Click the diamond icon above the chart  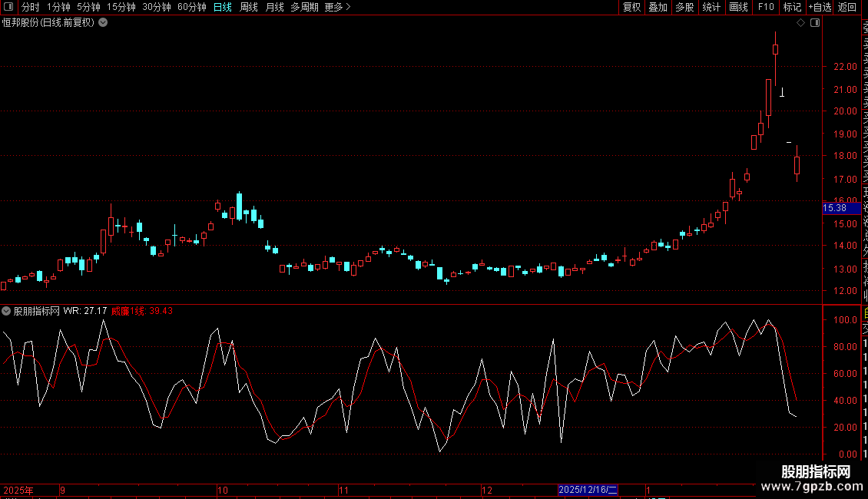click(800, 23)
